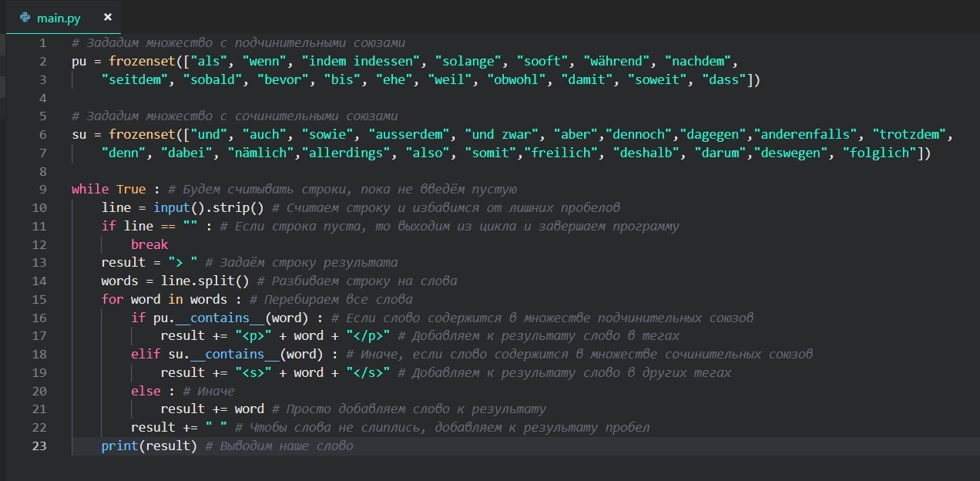Click line number 1 in the gutter

pyautogui.click(x=42, y=42)
